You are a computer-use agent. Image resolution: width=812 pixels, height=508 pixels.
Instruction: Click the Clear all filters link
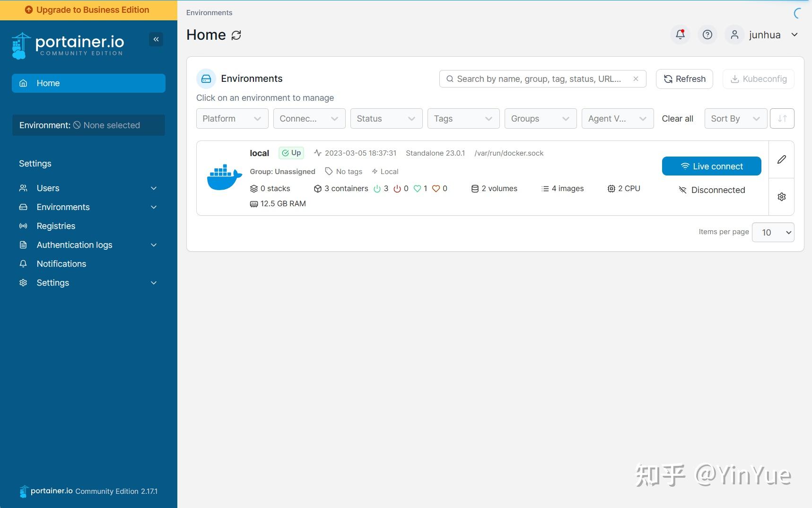(x=677, y=118)
